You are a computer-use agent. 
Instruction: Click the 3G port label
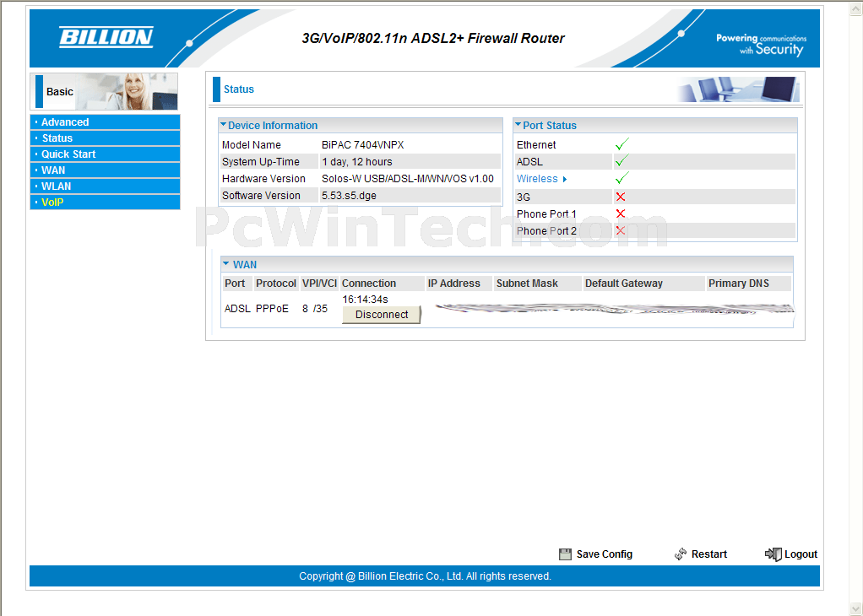coord(524,197)
